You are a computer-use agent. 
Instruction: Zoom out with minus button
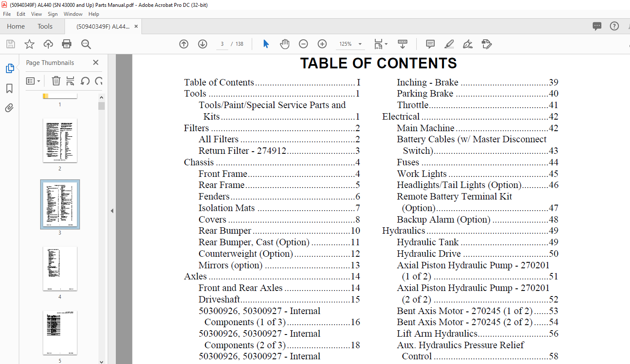(303, 44)
